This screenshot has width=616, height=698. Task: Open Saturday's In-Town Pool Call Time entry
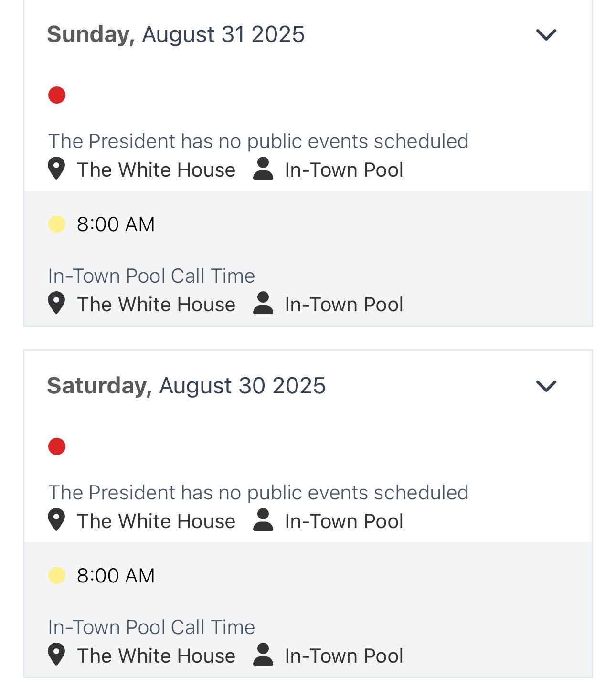[151, 627]
